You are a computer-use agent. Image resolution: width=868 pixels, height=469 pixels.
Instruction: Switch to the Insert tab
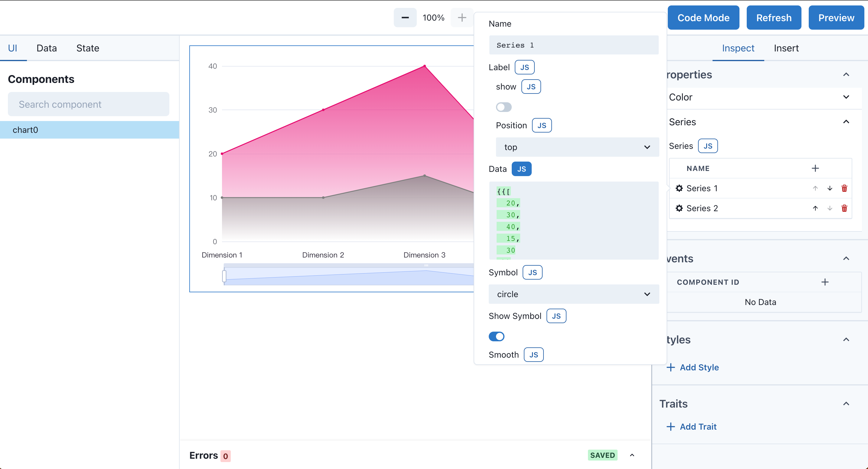pyautogui.click(x=786, y=48)
